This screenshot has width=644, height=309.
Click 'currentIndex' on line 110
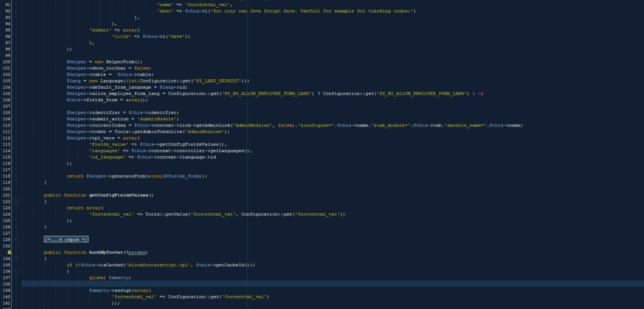coord(108,125)
